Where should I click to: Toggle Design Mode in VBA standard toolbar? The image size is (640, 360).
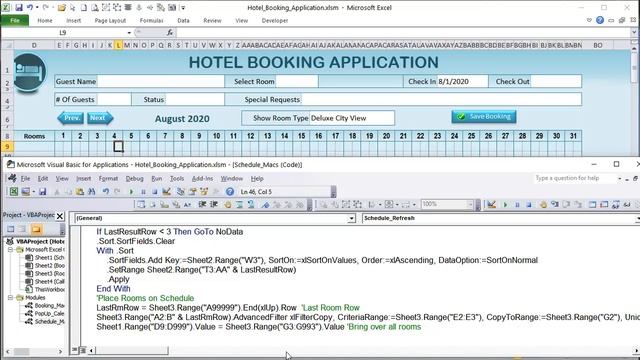[166, 191]
